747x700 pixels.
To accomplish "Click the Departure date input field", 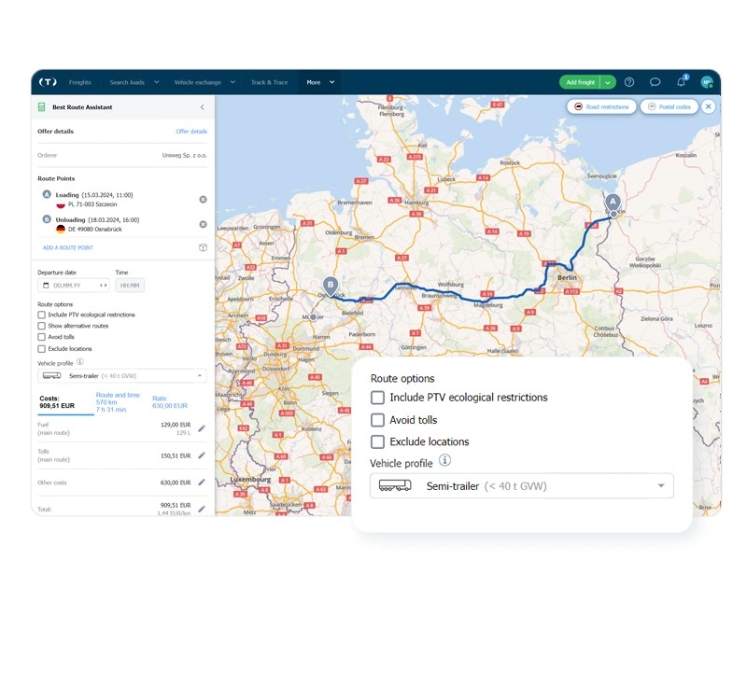I will pyautogui.click(x=74, y=286).
